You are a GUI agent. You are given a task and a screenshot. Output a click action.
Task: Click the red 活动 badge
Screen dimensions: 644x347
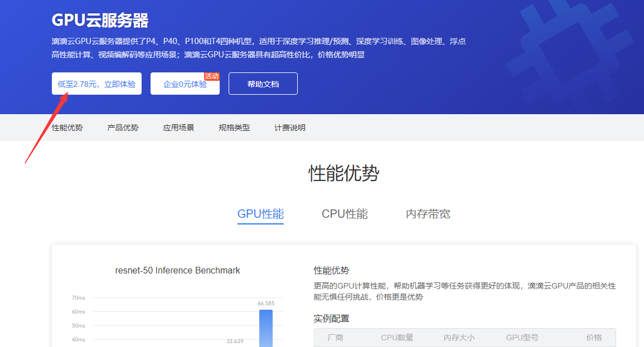(212, 76)
